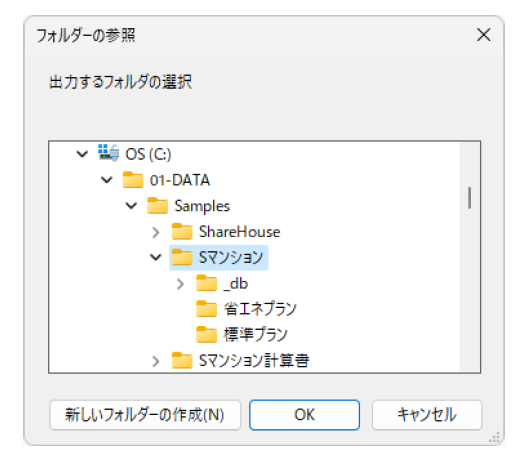
Task: Click the OS (C:) drive icon
Action: [108, 153]
